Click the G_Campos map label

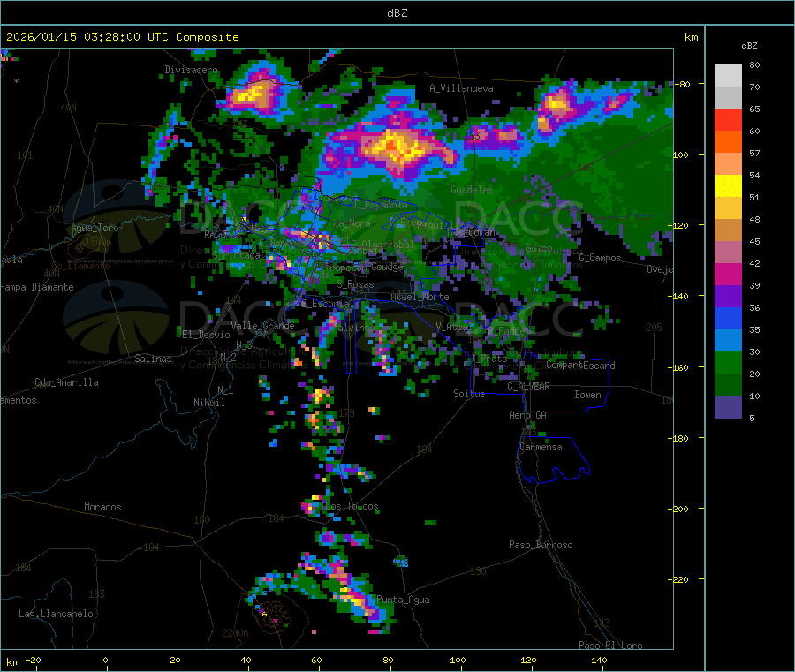click(x=600, y=258)
